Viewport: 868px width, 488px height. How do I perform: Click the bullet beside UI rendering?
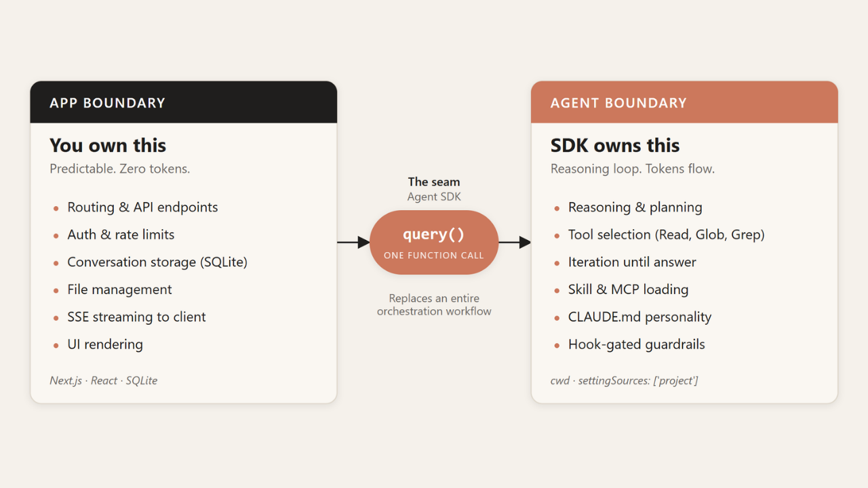point(56,345)
